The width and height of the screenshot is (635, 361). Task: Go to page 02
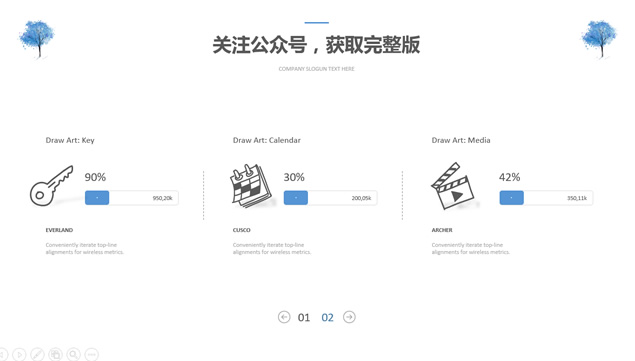click(x=327, y=317)
